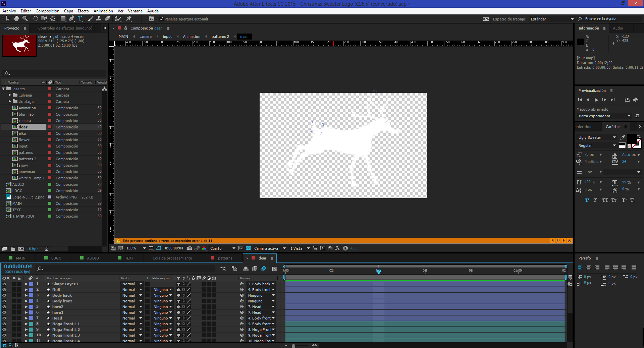The image size is (644, 348).
Task: Select the Horizontal Type tool
Action: (x=80, y=19)
